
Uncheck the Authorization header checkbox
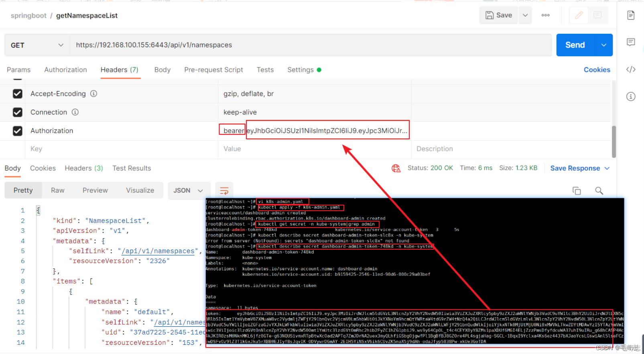point(17,131)
